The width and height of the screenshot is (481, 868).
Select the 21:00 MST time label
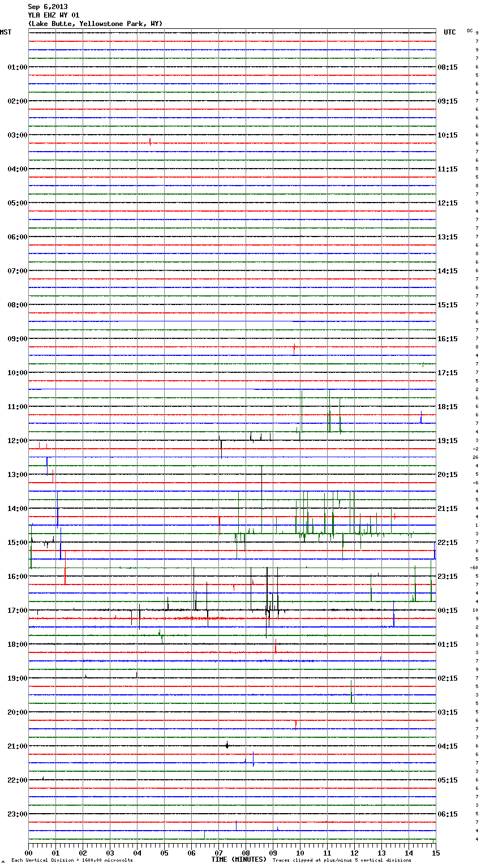coord(18,746)
